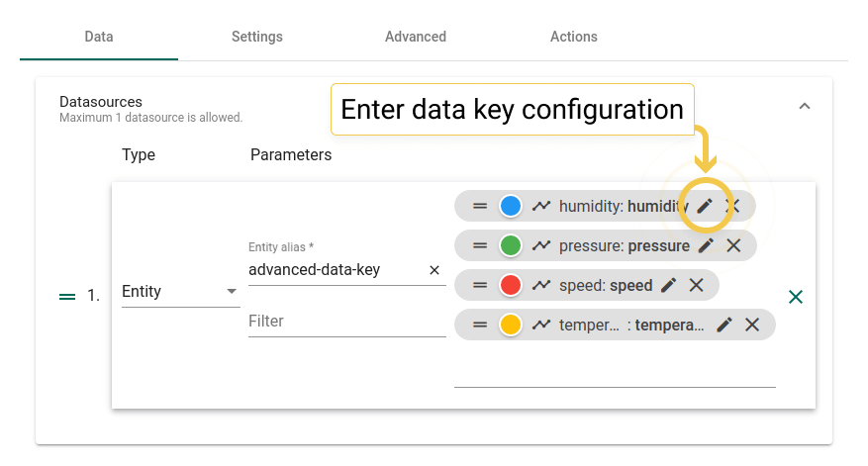Viewport: 868px width, 466px height.
Task: Open speed data key edit pencil
Action: pos(669,285)
